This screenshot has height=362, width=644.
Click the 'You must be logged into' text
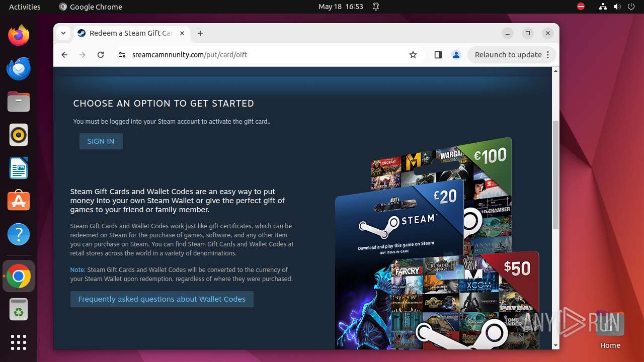pyautogui.click(x=172, y=121)
